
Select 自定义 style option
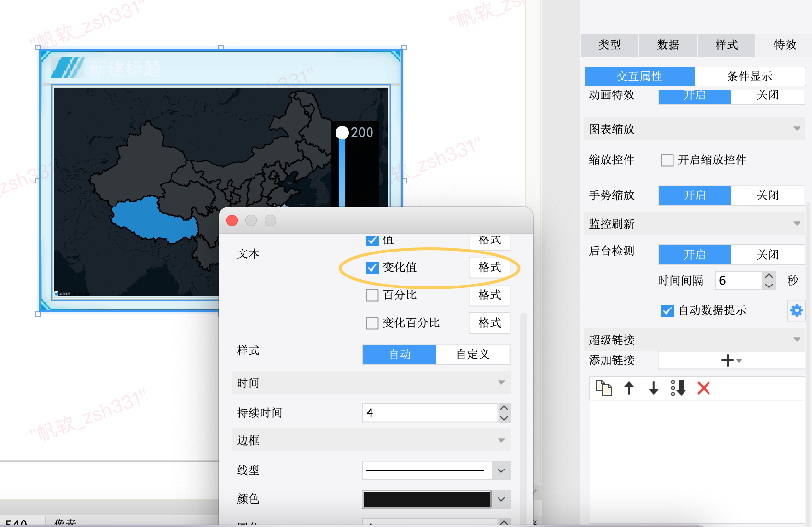473,355
